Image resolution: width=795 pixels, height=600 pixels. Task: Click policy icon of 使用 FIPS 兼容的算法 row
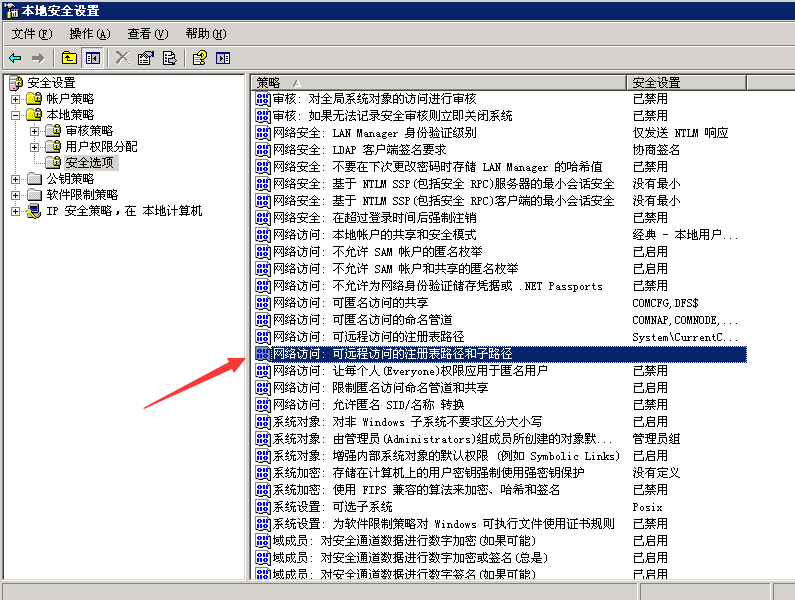pos(263,490)
